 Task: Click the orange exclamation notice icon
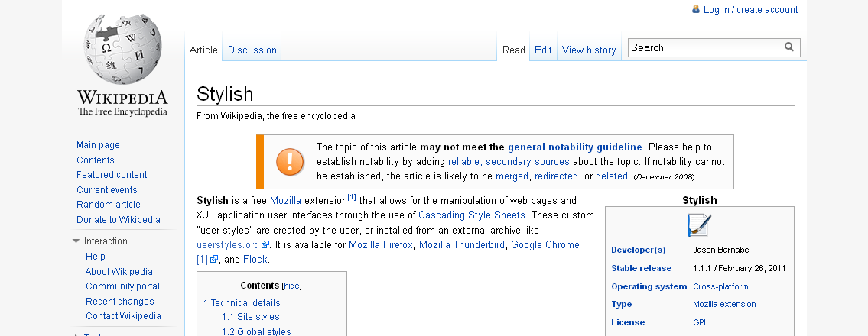click(290, 162)
